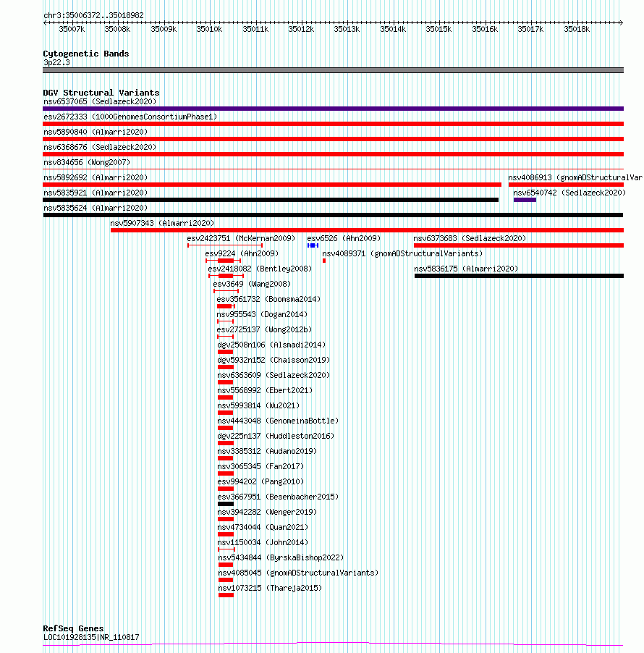Select nsv955543 (Dogan2014) label
The height and width of the screenshot is (653, 644).
click(262, 314)
